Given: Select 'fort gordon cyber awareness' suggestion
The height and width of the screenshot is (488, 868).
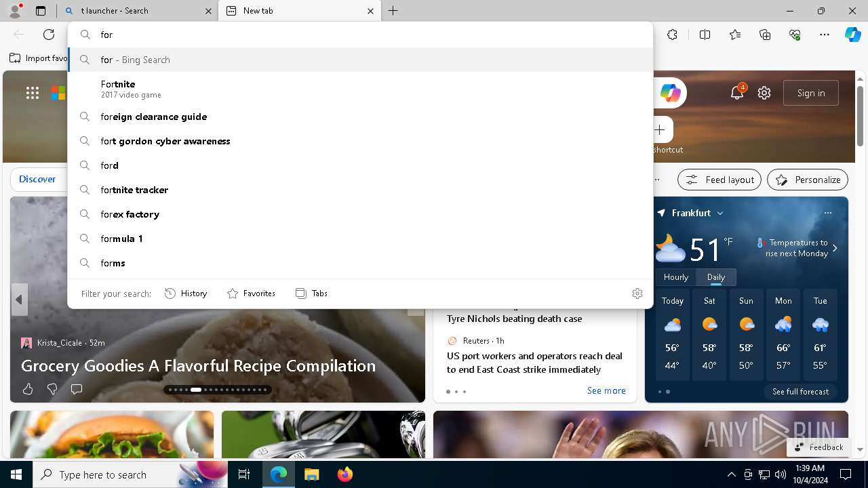Looking at the screenshot, I should (360, 141).
